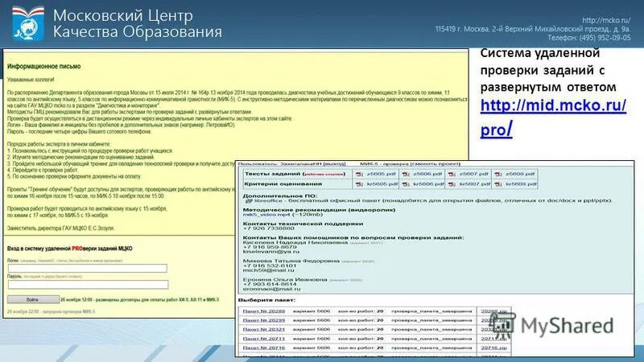The width and height of the screenshot is (644, 362).
Task: Click the Войти login button
Action: point(33,299)
